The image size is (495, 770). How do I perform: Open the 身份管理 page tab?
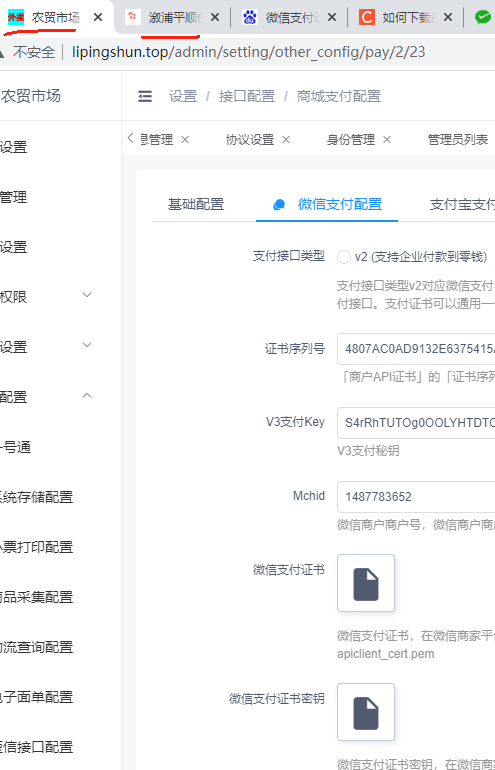[351, 140]
